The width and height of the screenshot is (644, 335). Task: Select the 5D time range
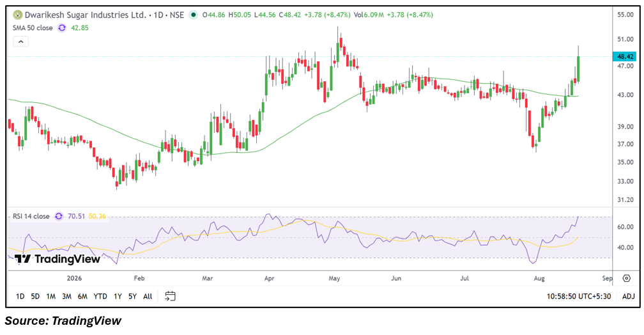coord(35,297)
